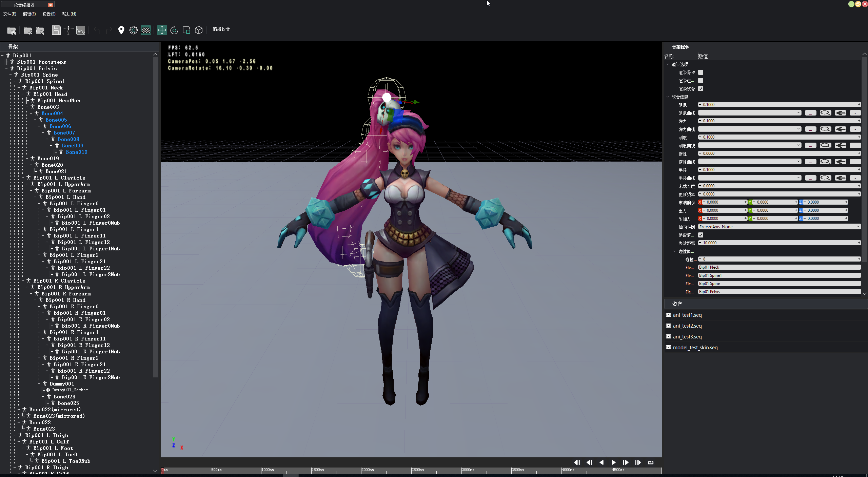This screenshot has height=477, width=868.
Task: Open settings gear in toolbar
Action: 134,30
